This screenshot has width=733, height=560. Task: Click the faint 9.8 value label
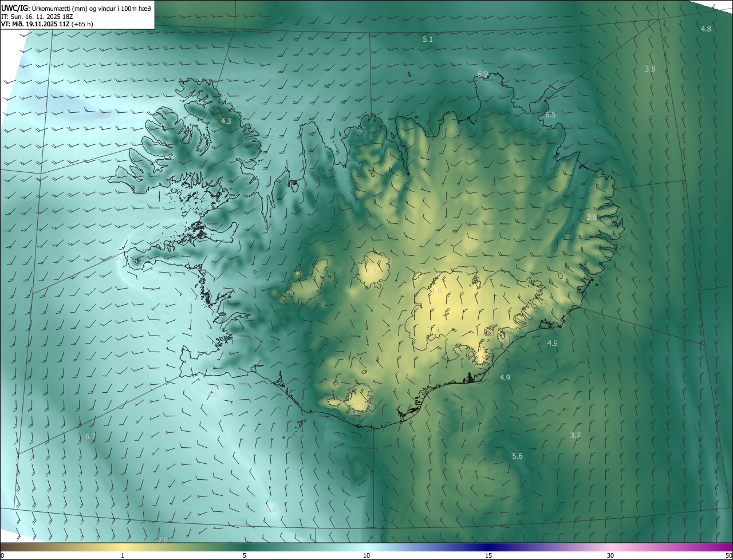point(271,509)
